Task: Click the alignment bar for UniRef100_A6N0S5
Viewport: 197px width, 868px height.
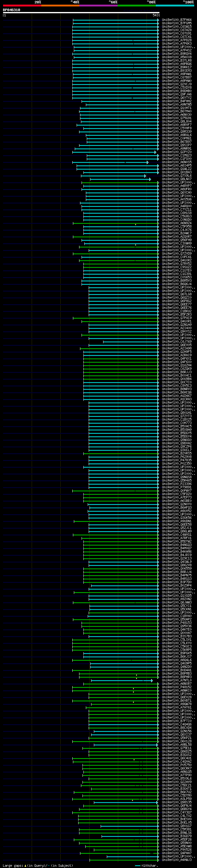Action: [110, 162]
